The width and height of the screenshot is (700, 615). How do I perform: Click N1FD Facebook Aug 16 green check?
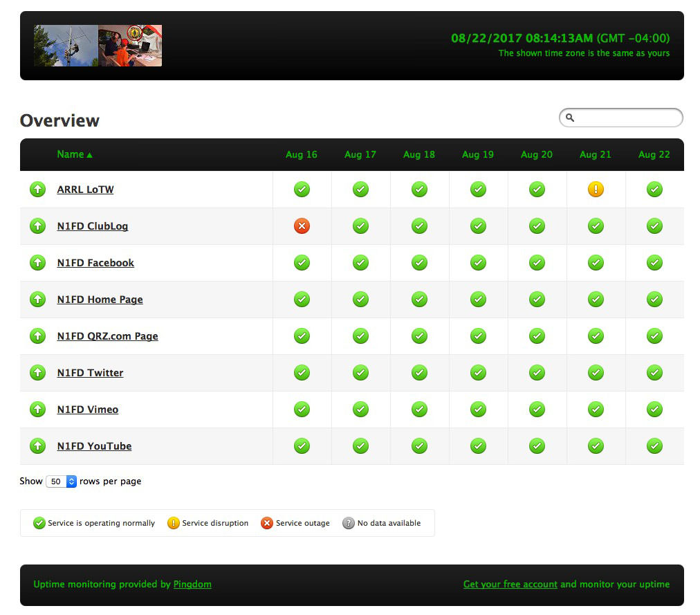tap(302, 263)
